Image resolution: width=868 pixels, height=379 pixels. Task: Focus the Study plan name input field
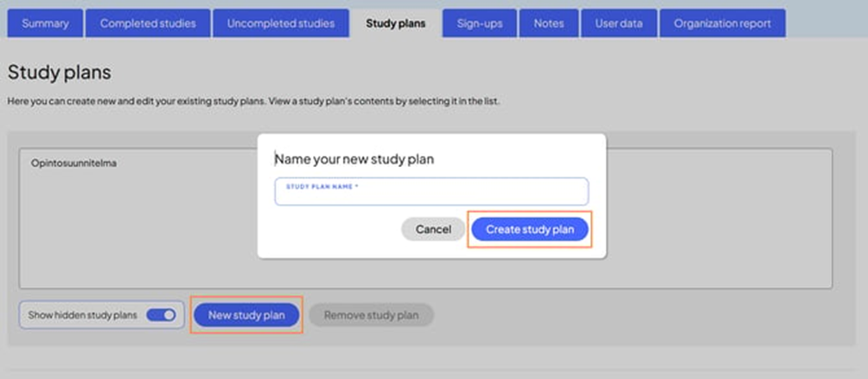click(431, 196)
